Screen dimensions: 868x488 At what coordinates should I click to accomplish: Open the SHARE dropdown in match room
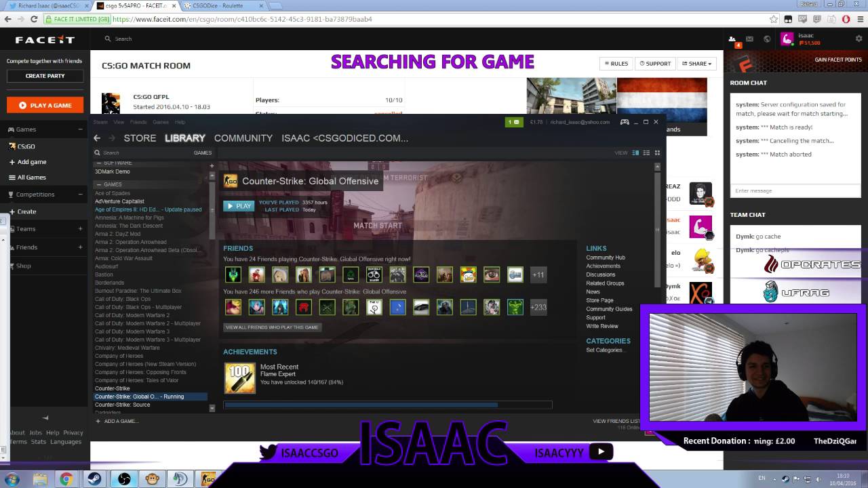point(697,63)
